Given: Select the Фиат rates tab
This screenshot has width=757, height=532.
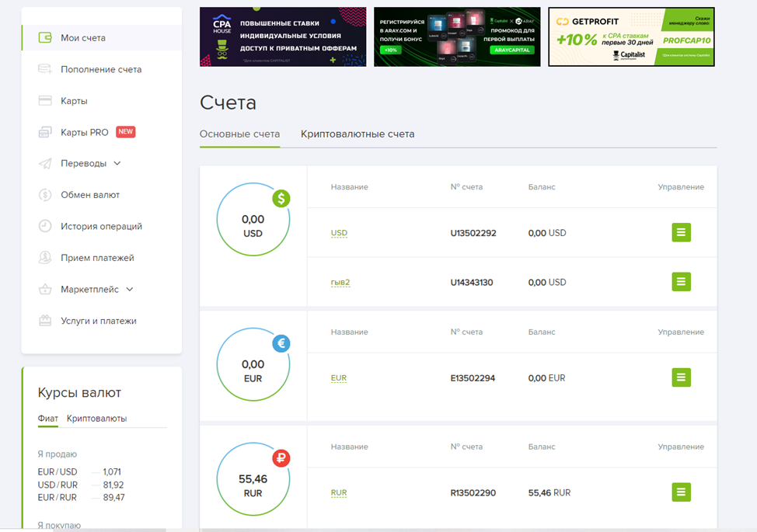Looking at the screenshot, I should (x=47, y=418).
